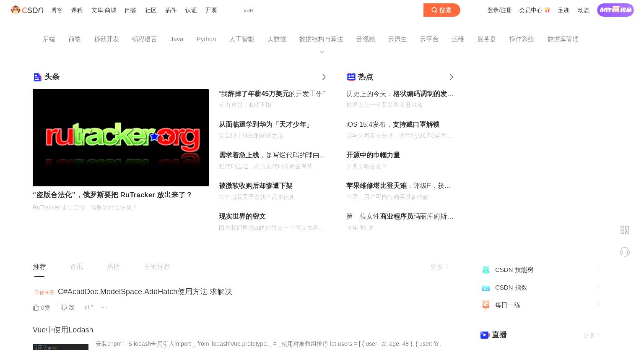Click 登录/注册 link
The height and width of the screenshot is (350, 644).
[500, 10]
